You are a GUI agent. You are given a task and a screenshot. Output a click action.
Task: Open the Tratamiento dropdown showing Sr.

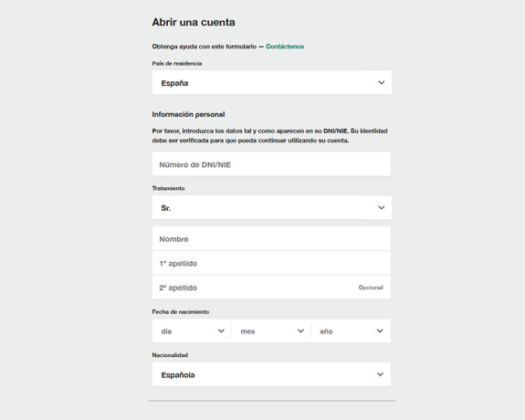(x=271, y=207)
